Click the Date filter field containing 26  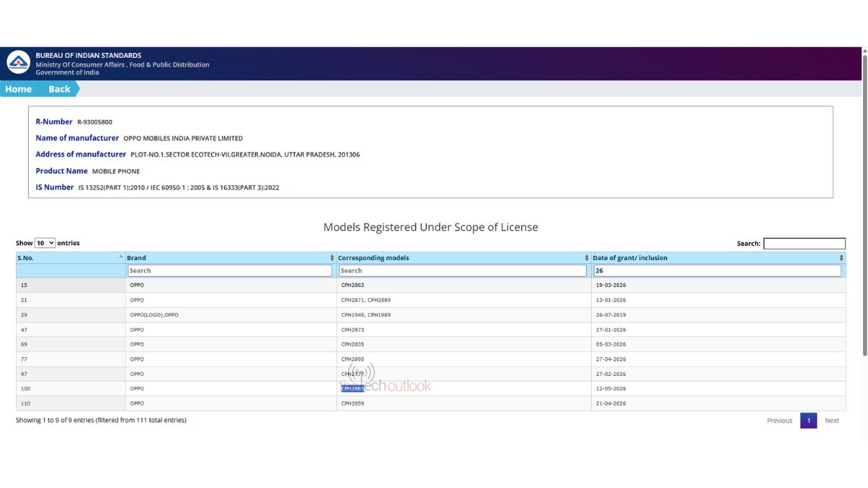[718, 270]
